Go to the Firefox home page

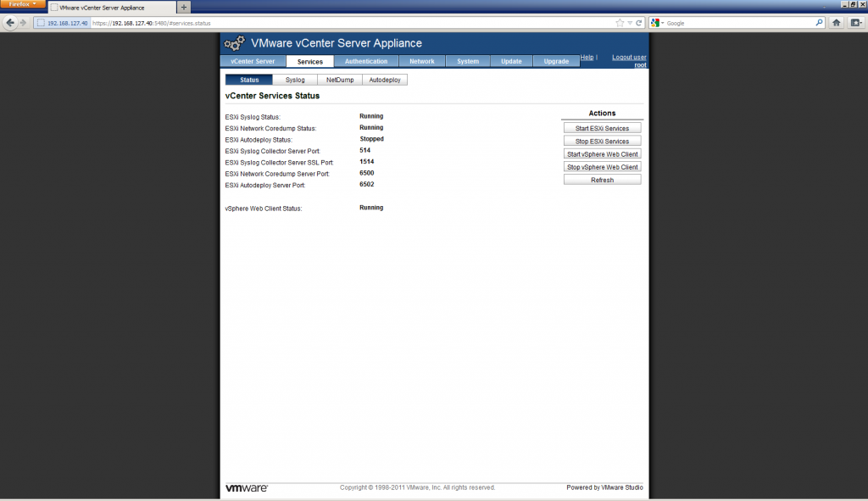(x=837, y=23)
